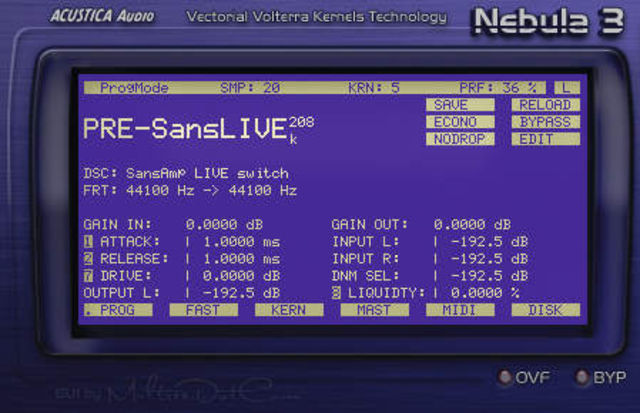Click the RELOAD button
Image resolution: width=640 pixels, height=413 pixels.
click(x=545, y=105)
